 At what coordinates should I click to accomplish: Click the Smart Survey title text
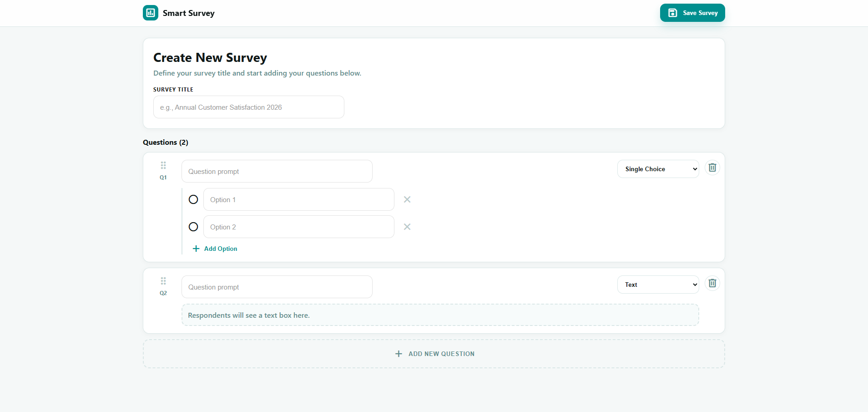tap(188, 13)
